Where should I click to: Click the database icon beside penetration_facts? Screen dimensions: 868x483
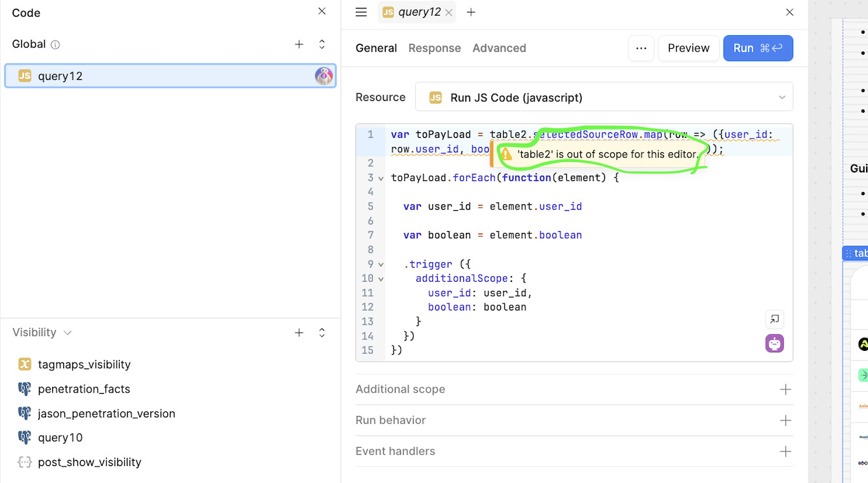(25, 389)
